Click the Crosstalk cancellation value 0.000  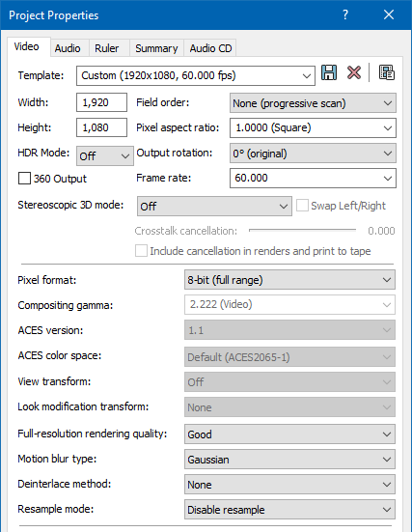click(381, 231)
